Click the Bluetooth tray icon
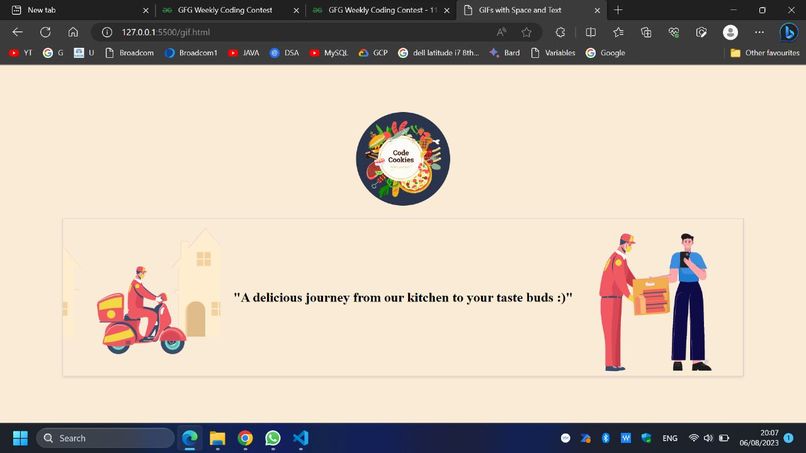 click(606, 438)
